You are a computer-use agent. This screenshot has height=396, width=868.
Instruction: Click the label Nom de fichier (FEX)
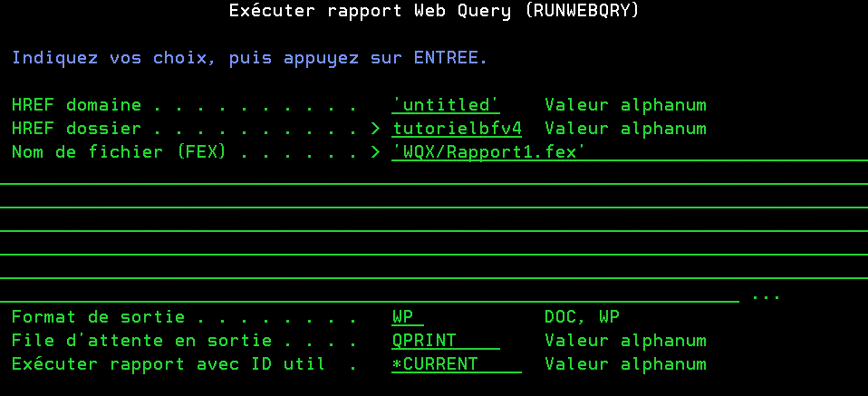(119, 152)
